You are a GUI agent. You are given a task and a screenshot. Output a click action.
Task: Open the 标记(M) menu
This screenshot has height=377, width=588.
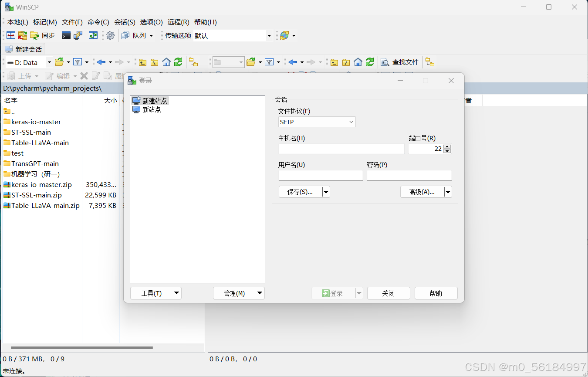pyautogui.click(x=45, y=22)
